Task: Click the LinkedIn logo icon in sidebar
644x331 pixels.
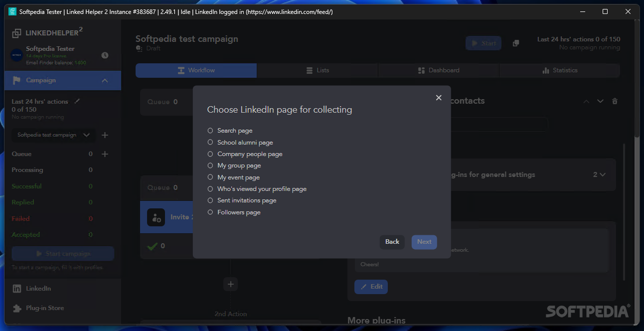Action: coord(17,289)
